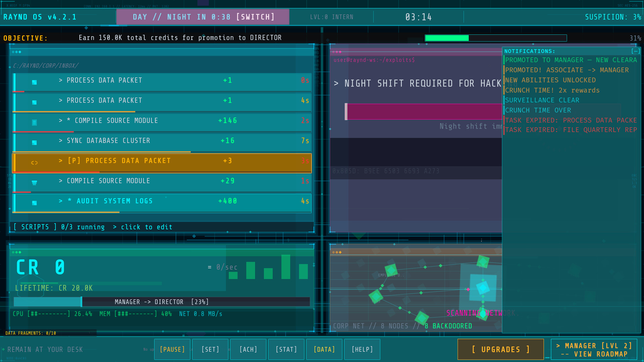Click the green backdoored node beside the Employee label
The image size is (644, 362).
(x=391, y=270)
